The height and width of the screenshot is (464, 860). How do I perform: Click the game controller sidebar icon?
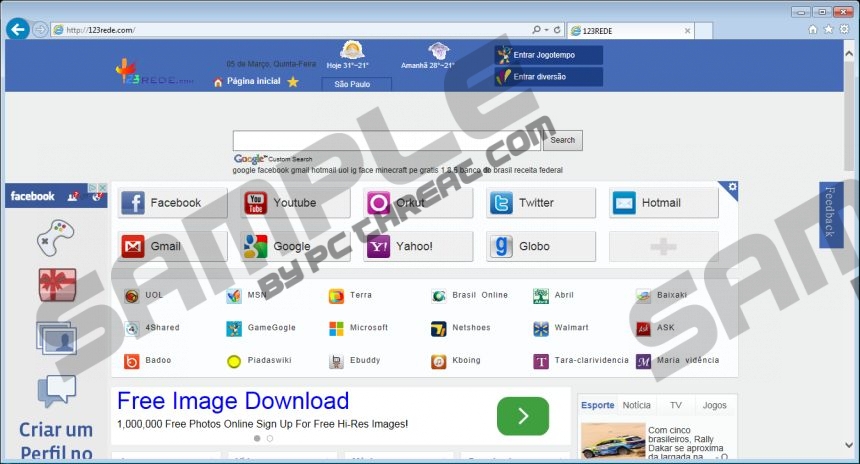[56, 238]
